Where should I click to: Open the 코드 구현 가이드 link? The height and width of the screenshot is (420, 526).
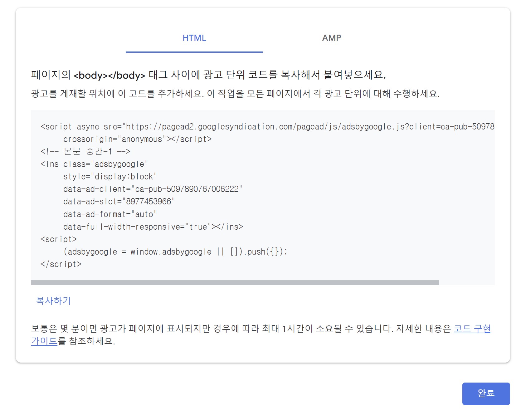472,329
